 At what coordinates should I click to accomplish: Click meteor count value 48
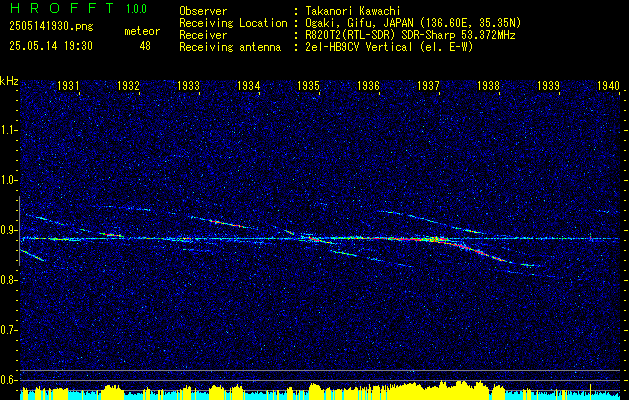(145, 46)
